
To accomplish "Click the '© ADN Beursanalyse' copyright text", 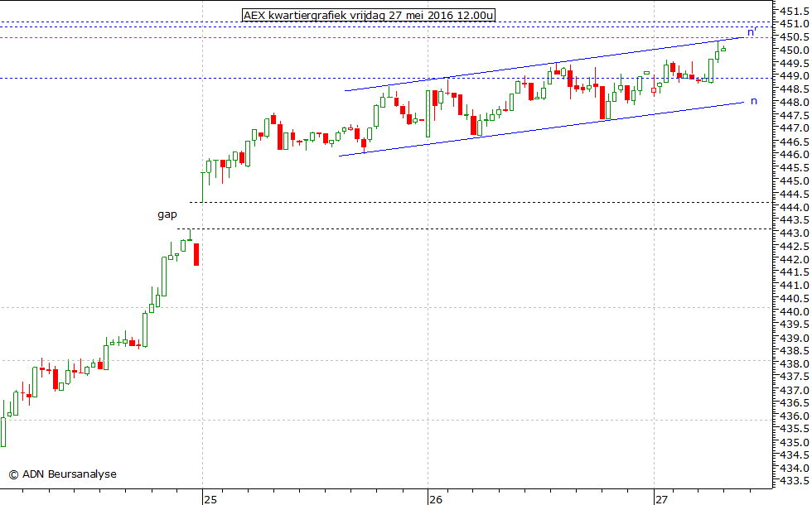I will [62, 474].
